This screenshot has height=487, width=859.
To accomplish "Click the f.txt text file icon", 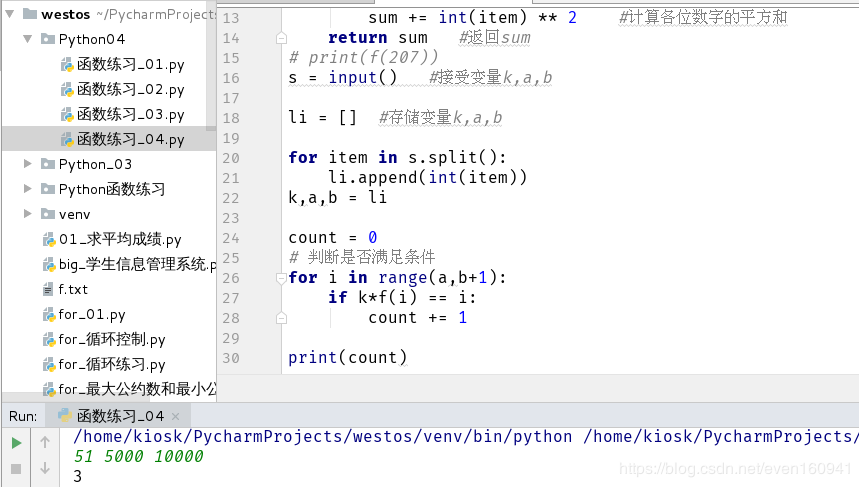I will tap(48, 290).
